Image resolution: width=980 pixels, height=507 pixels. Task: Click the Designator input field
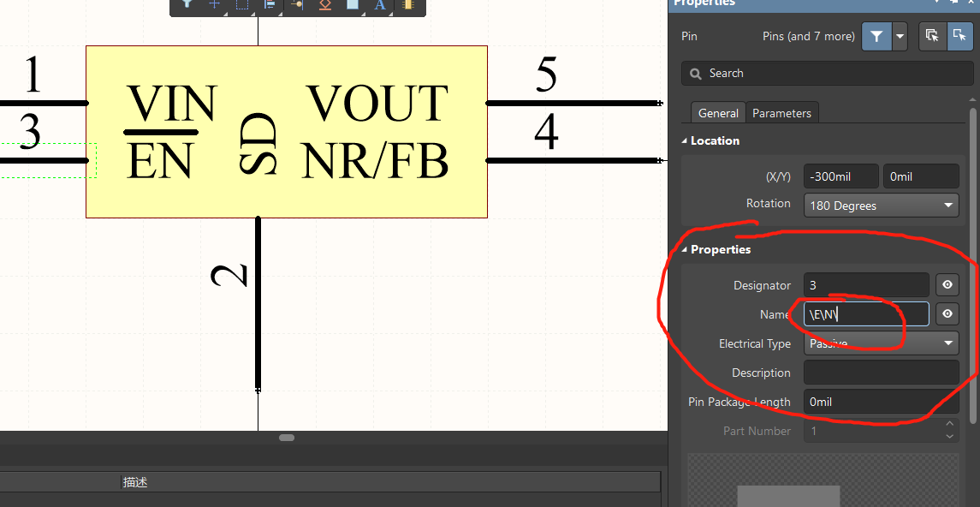[866, 285]
